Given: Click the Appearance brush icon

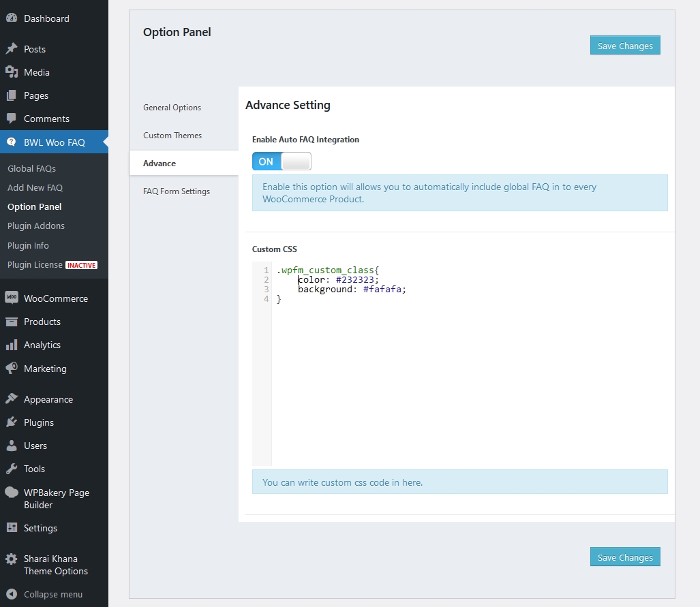Looking at the screenshot, I should pos(12,399).
